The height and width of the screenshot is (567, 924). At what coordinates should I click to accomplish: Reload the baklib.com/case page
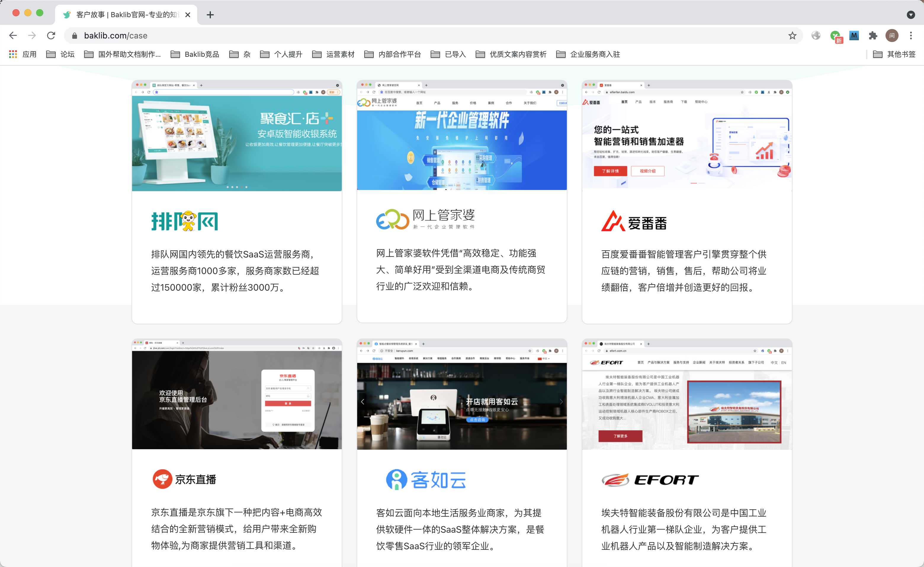(51, 36)
